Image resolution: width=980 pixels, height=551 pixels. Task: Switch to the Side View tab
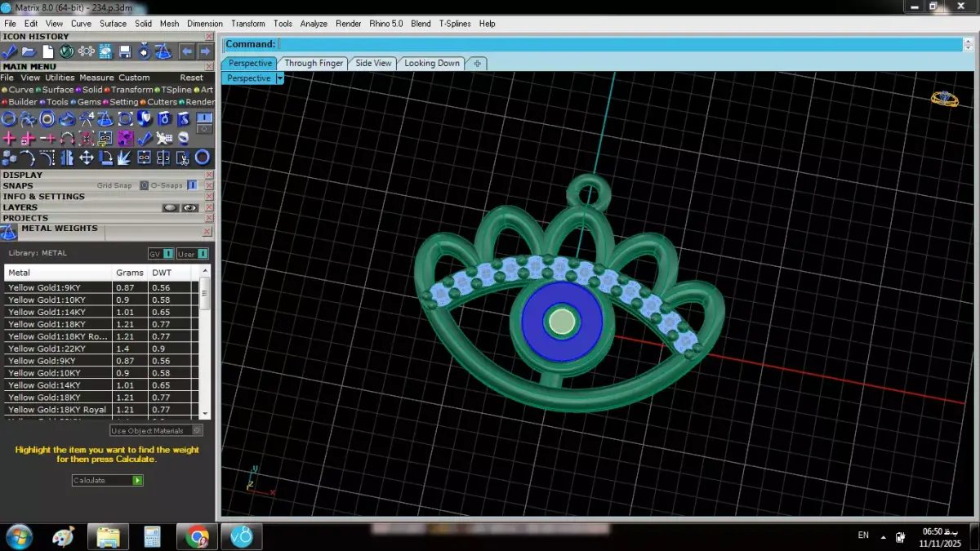(373, 63)
